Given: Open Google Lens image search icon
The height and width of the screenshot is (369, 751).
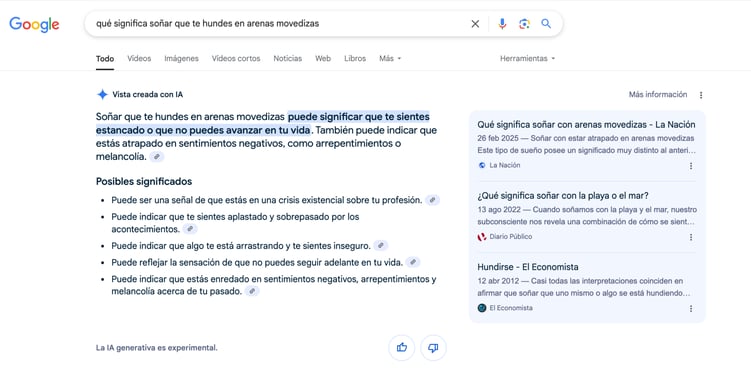Looking at the screenshot, I should click(524, 24).
